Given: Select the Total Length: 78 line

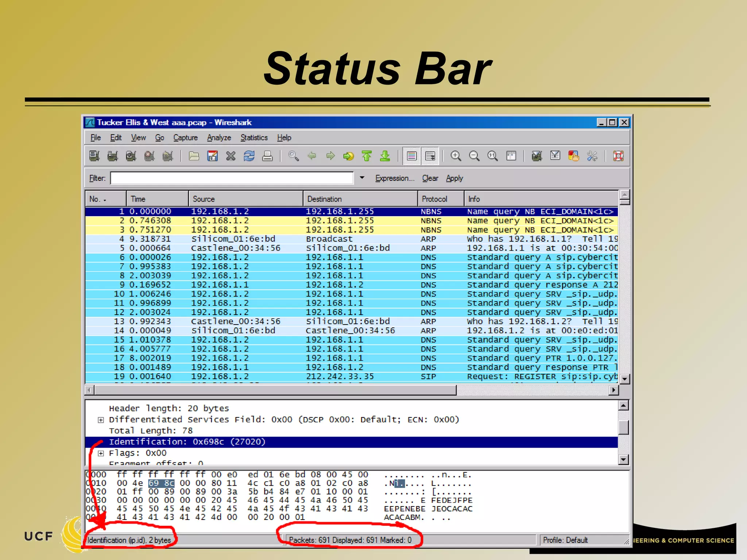Looking at the screenshot, I should tap(151, 431).
